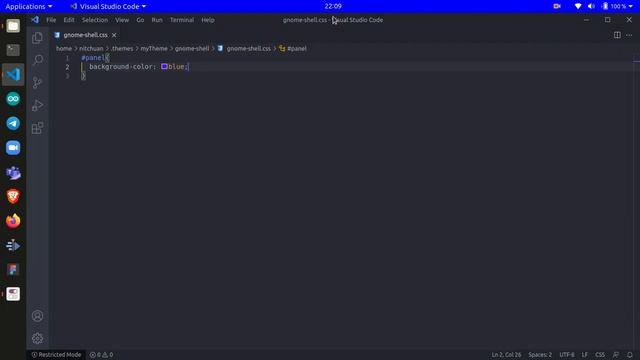Image resolution: width=640 pixels, height=360 pixels.
Task: Click the 22:09 clock in top bar
Action: [x=333, y=6]
